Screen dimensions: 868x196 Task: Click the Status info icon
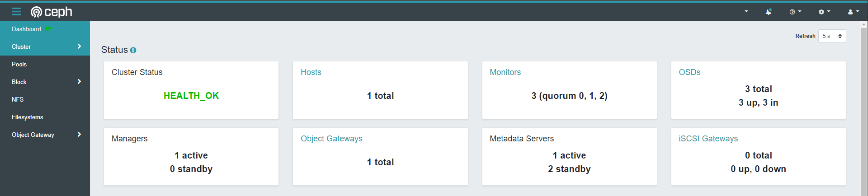133,50
